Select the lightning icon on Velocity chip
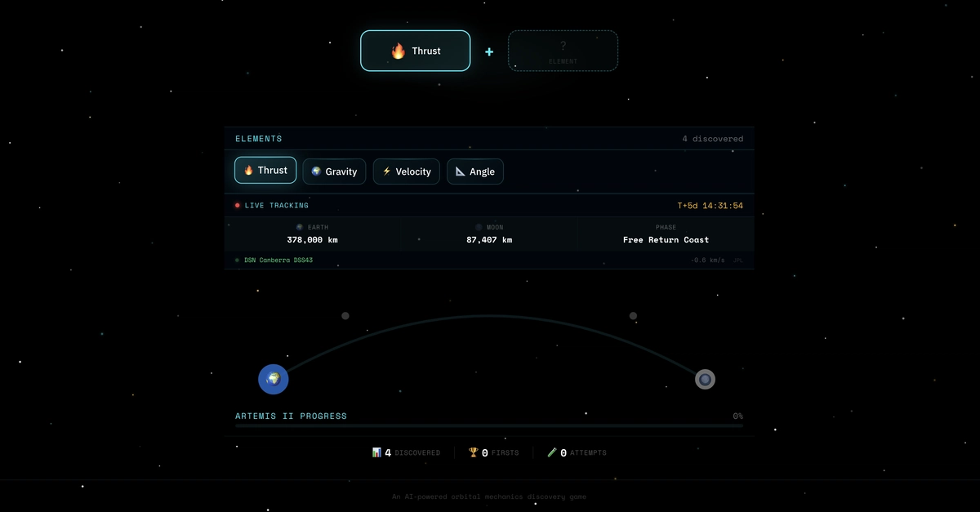 [386, 171]
